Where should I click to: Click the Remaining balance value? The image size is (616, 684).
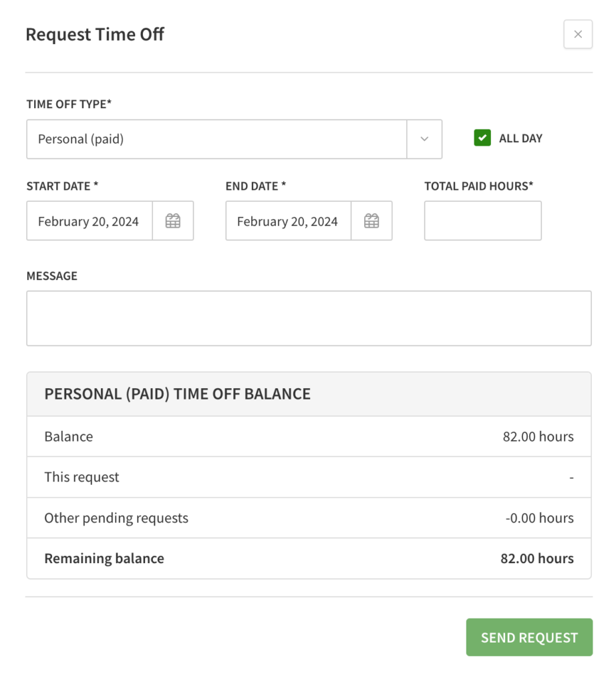coord(536,558)
